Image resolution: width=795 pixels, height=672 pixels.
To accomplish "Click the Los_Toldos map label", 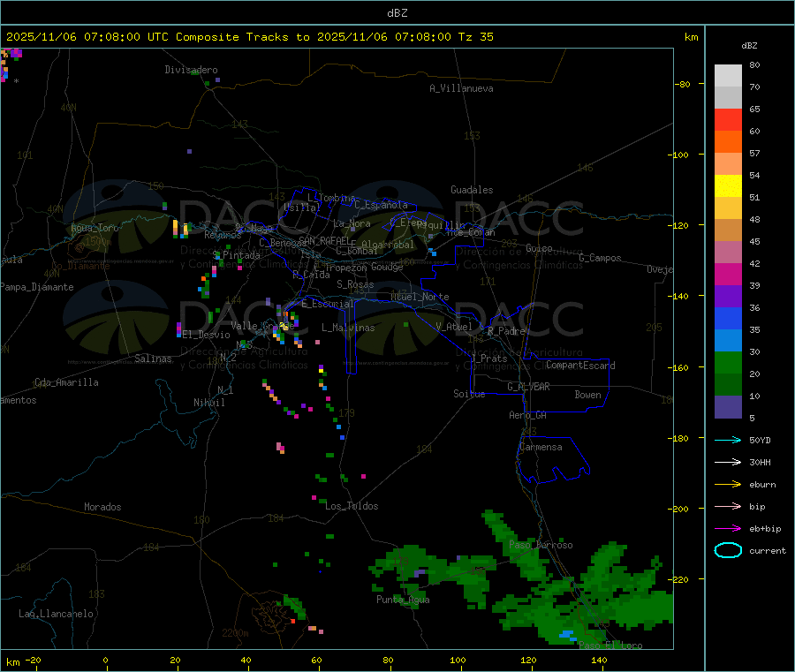I will click(352, 506).
